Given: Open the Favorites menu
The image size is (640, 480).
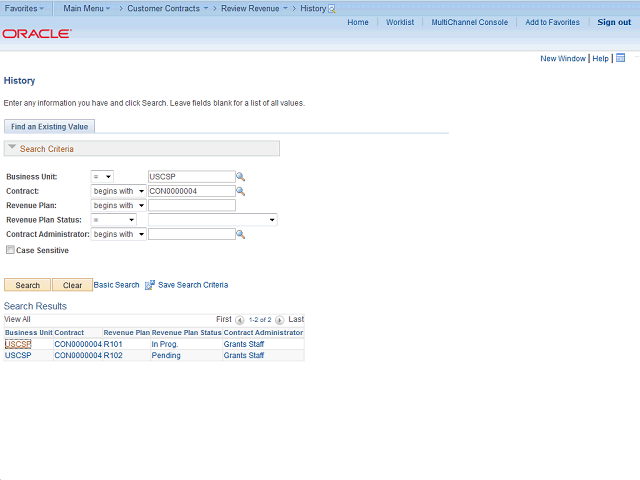Looking at the screenshot, I should click(24, 8).
